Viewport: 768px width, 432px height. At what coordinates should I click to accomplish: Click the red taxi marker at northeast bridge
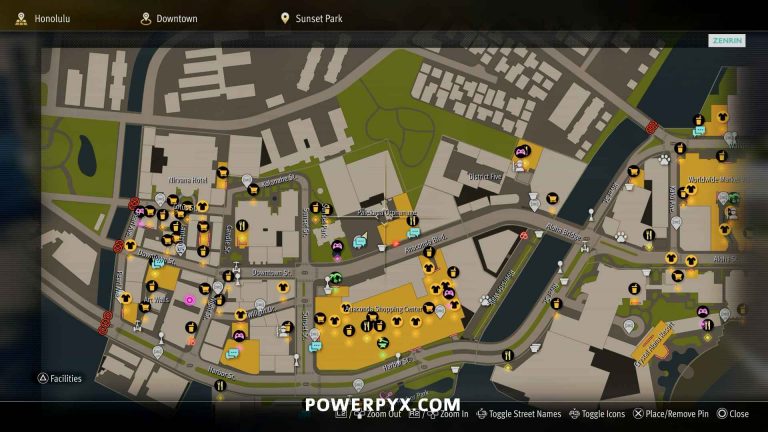[651, 128]
